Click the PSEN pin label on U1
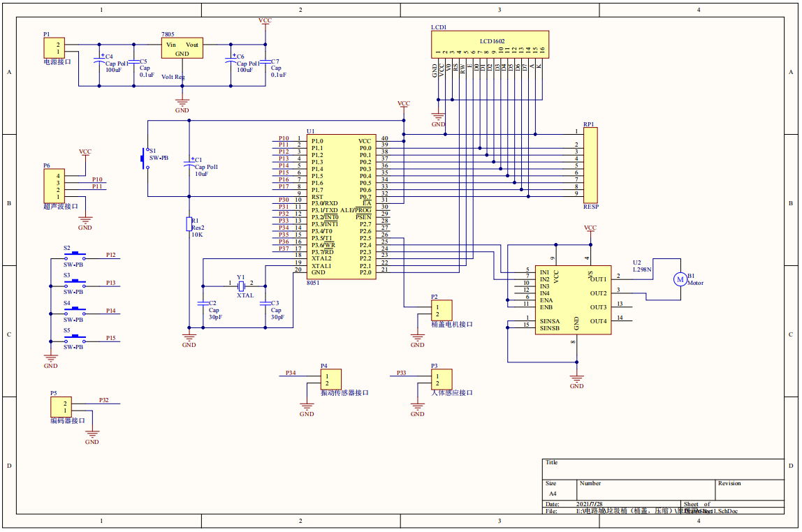 tap(364, 217)
